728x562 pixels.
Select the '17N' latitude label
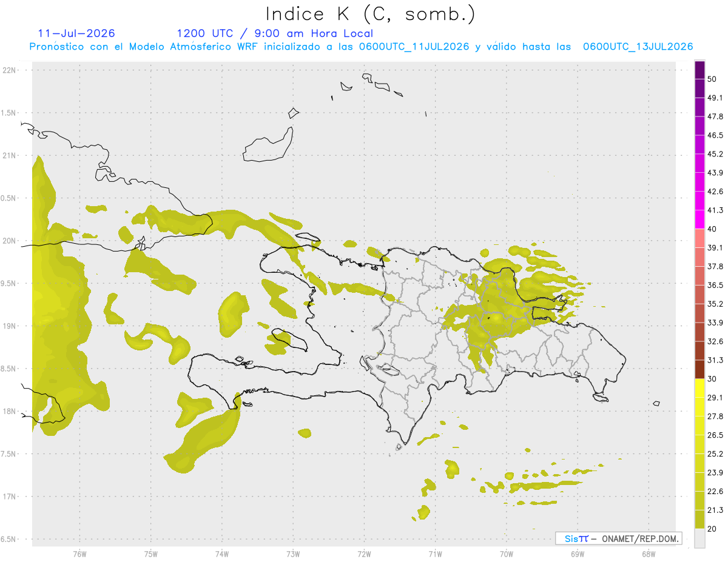click(10, 497)
